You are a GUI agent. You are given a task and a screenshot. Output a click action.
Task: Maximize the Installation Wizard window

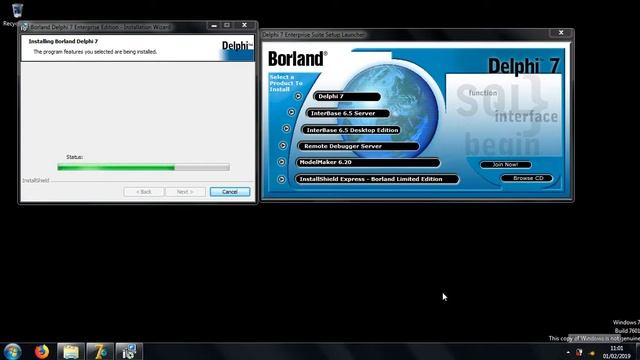[x=227, y=26]
